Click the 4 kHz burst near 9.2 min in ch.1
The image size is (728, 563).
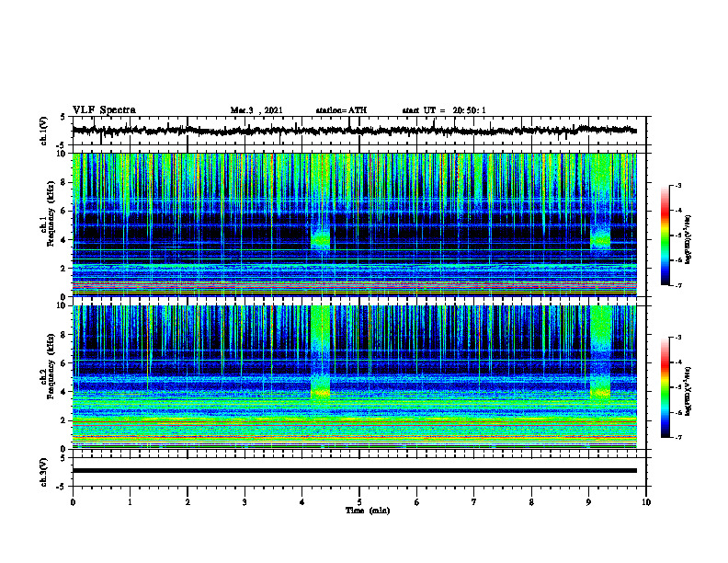(x=600, y=239)
